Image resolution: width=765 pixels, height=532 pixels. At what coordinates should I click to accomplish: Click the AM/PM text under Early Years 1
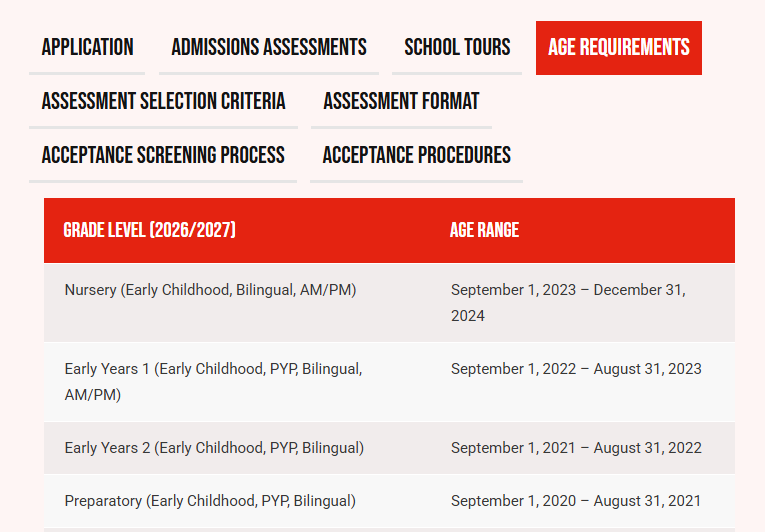[x=93, y=395]
